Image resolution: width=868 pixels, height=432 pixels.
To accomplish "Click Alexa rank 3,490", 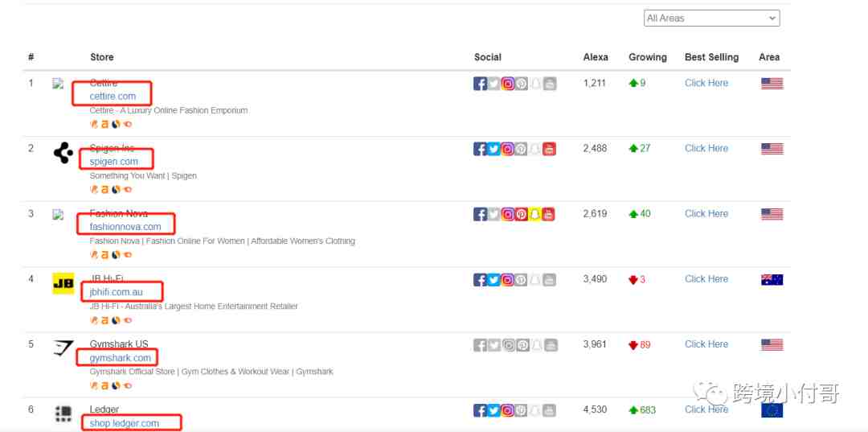I will [x=595, y=279].
